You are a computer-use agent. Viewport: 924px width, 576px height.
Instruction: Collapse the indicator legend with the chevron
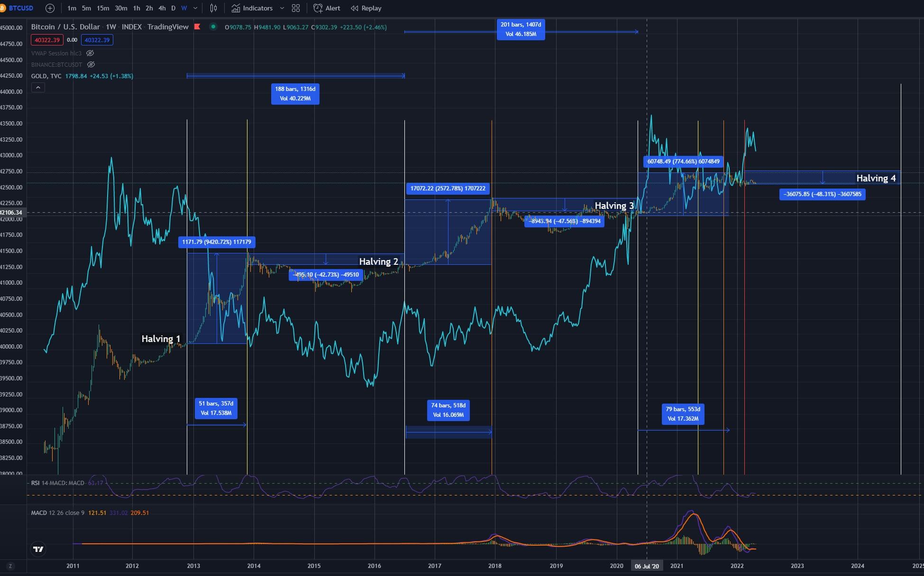pos(38,87)
